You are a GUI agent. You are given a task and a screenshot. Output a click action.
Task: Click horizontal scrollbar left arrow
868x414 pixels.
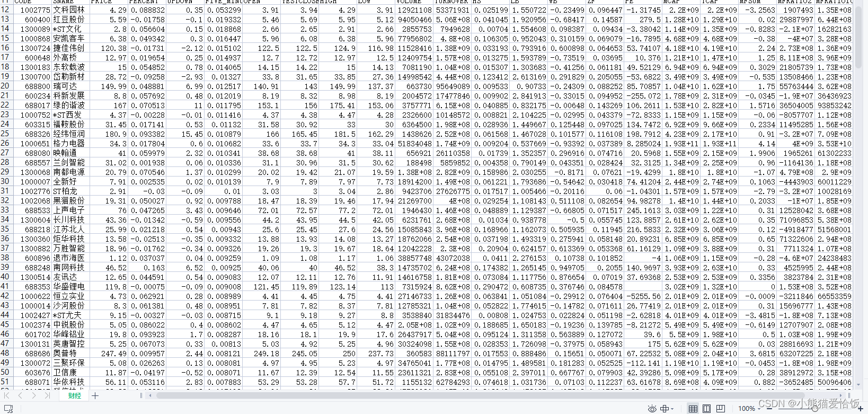150,395
